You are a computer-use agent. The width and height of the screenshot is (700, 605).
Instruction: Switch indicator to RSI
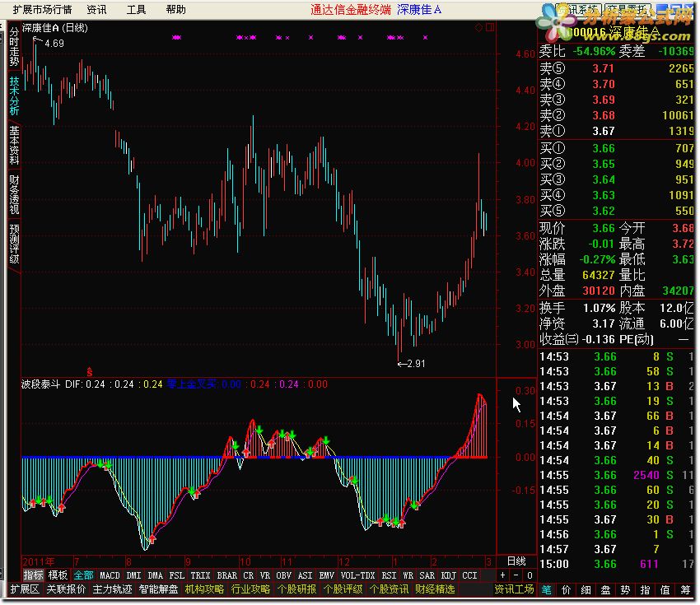(x=389, y=575)
